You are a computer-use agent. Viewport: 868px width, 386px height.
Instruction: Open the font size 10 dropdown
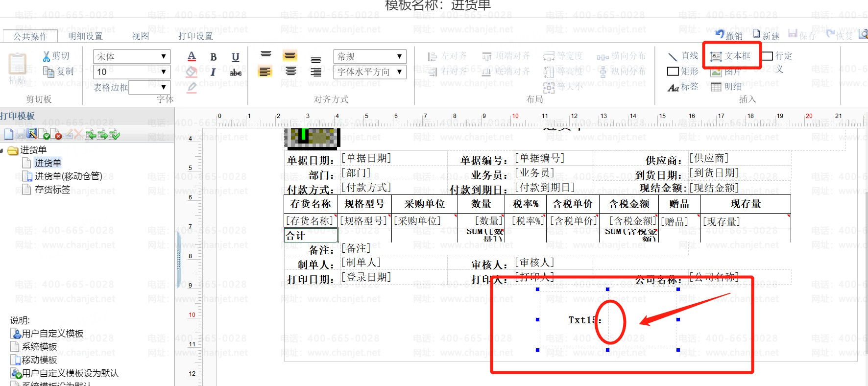[132, 72]
